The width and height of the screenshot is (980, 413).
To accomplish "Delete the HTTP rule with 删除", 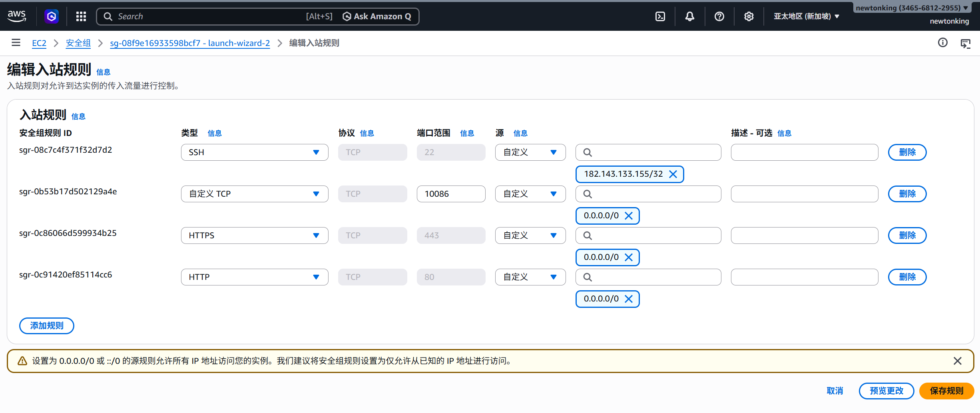I will pyautogui.click(x=907, y=277).
